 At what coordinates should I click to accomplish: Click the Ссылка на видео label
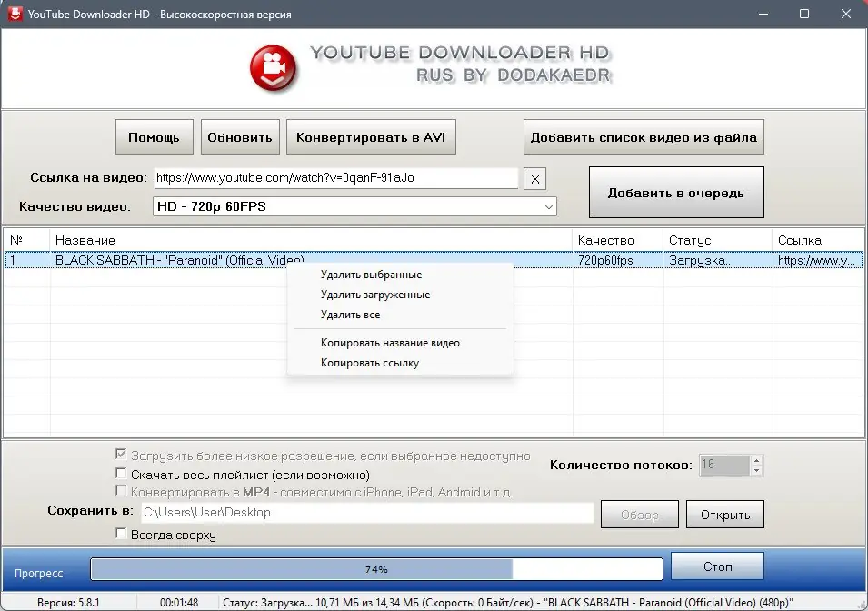coord(88,178)
